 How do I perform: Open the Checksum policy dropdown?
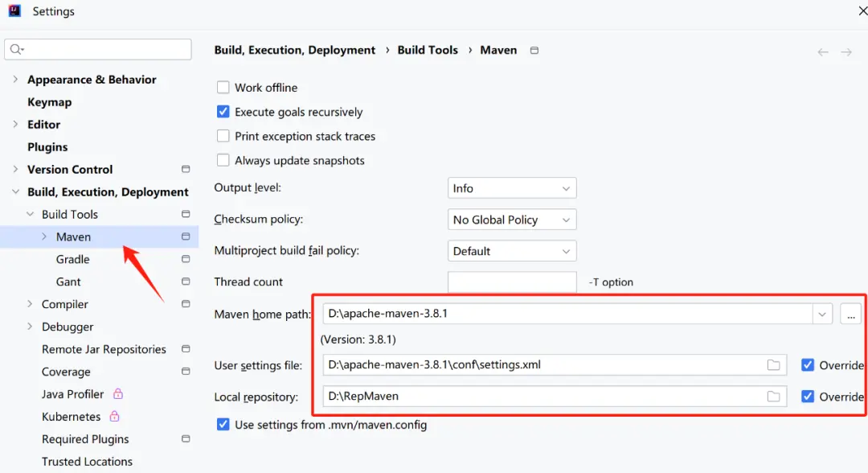[512, 220]
